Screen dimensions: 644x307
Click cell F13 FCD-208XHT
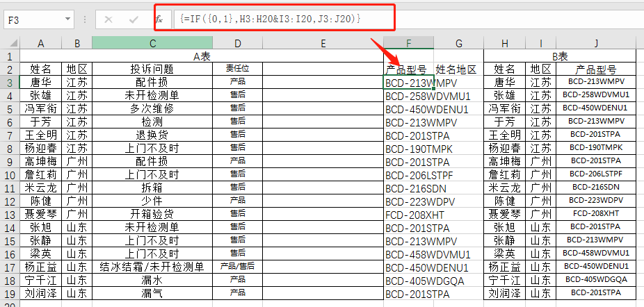[x=409, y=214]
